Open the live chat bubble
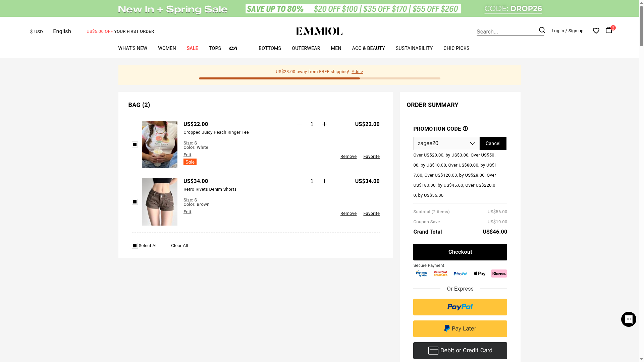The image size is (644, 362). 628,319
